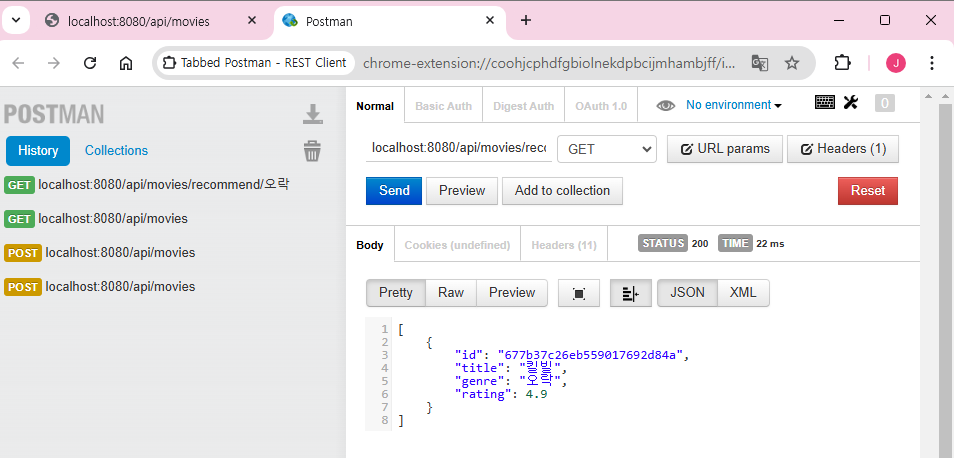Viewport: 954px width, 458px height.
Task: Click the trash icon to clear history
Action: (x=312, y=151)
